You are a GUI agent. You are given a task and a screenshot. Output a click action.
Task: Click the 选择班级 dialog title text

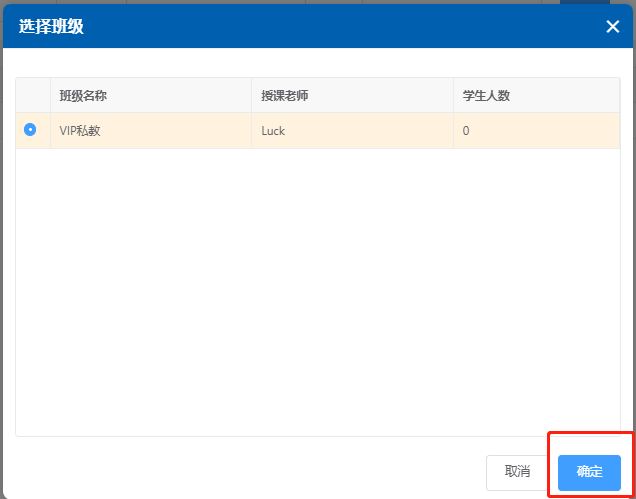pos(51,27)
